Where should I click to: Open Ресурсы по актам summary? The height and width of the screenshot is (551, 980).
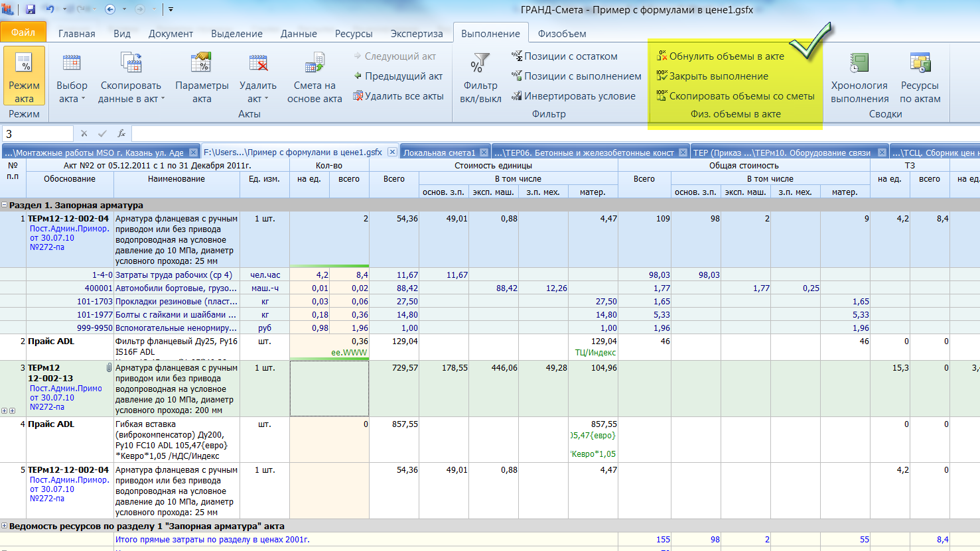920,78
